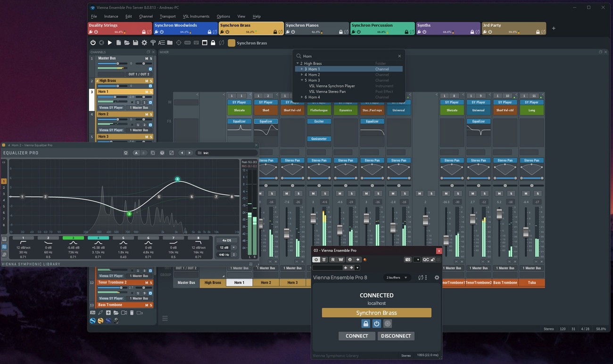This screenshot has height=364, width=613.
Task: Click the blue lock icon in plugin window
Action: click(365, 324)
